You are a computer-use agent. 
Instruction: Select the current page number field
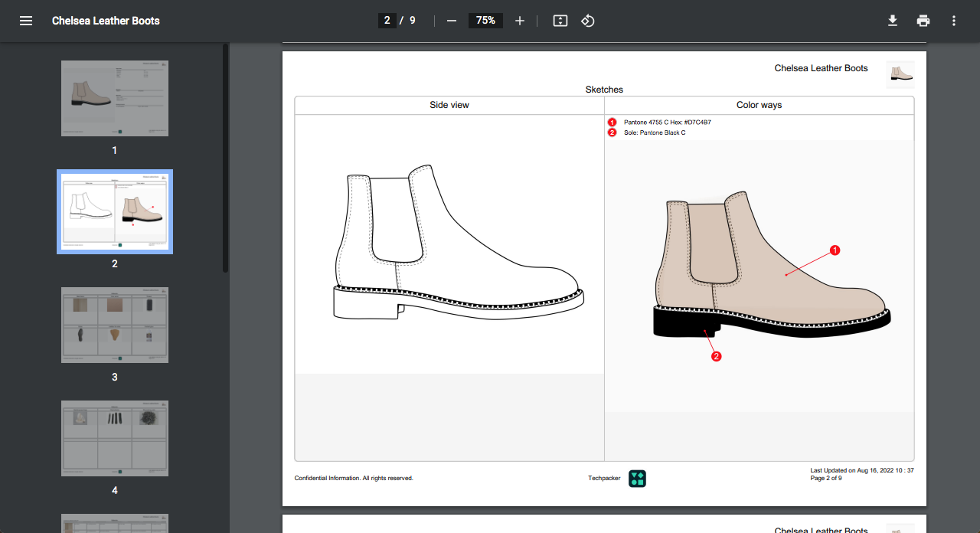[x=387, y=21]
